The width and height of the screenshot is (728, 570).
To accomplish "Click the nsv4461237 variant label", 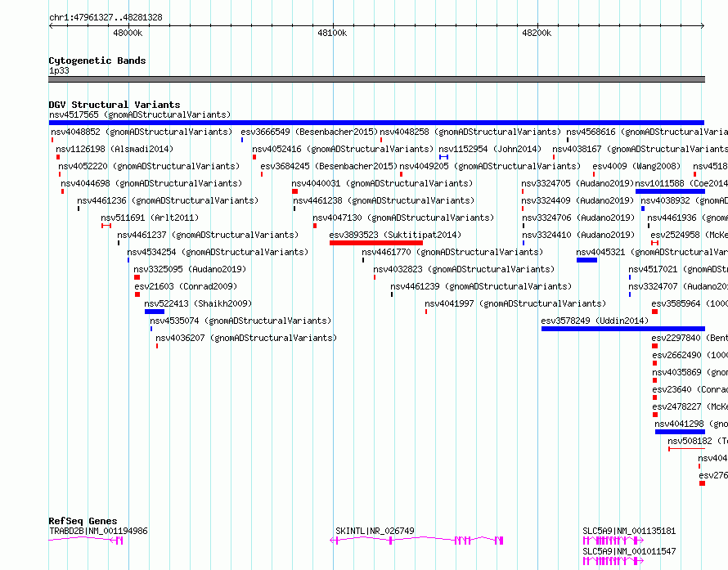I will click(208, 235).
